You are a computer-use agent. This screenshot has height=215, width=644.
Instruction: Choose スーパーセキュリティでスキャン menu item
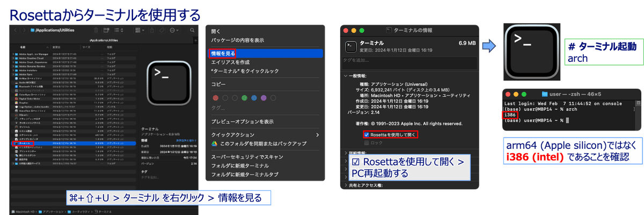coord(247,157)
